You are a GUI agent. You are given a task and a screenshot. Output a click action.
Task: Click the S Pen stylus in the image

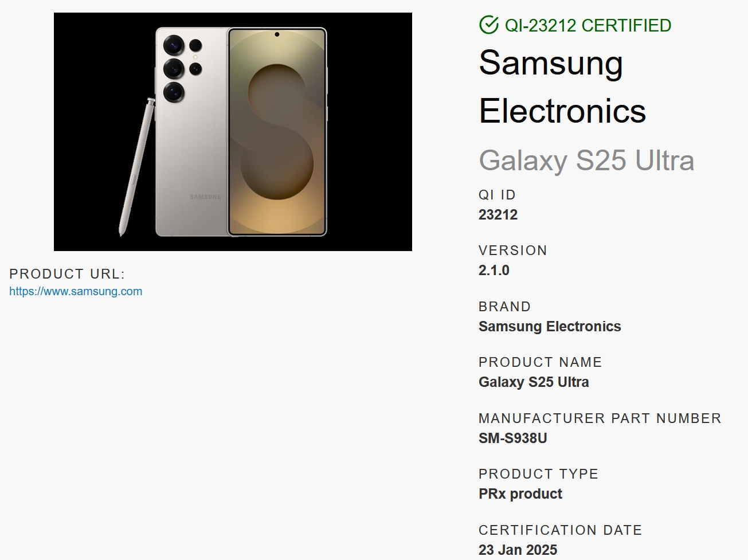coord(136,167)
